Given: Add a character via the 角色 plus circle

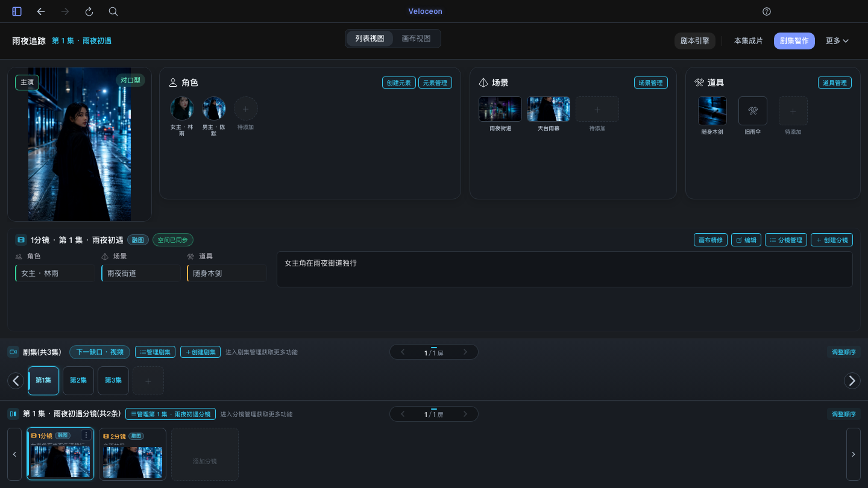Looking at the screenshot, I should tap(246, 108).
